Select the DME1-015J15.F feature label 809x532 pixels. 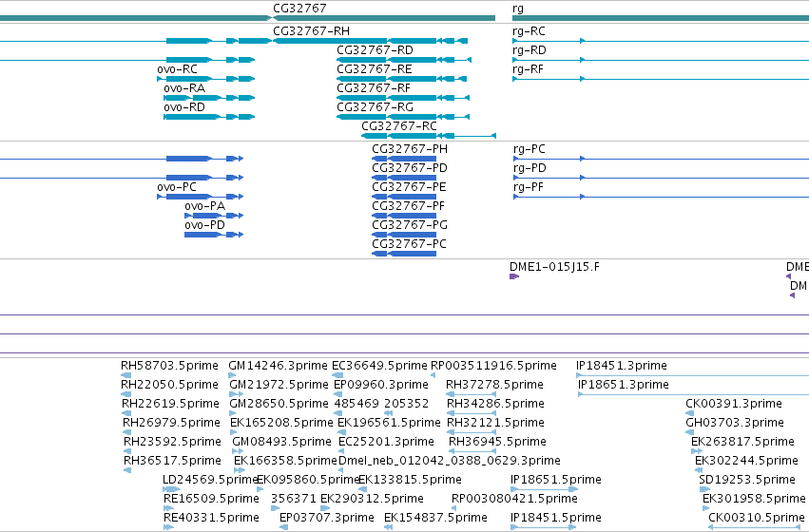(x=554, y=267)
